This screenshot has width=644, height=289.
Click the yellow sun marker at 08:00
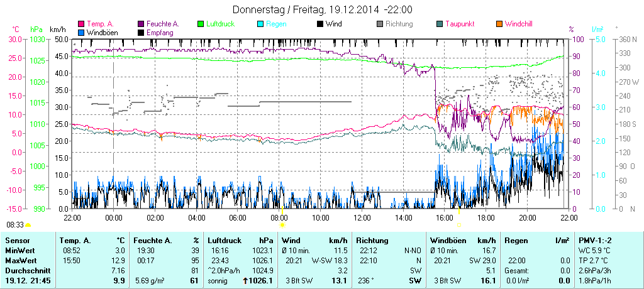tap(282, 224)
